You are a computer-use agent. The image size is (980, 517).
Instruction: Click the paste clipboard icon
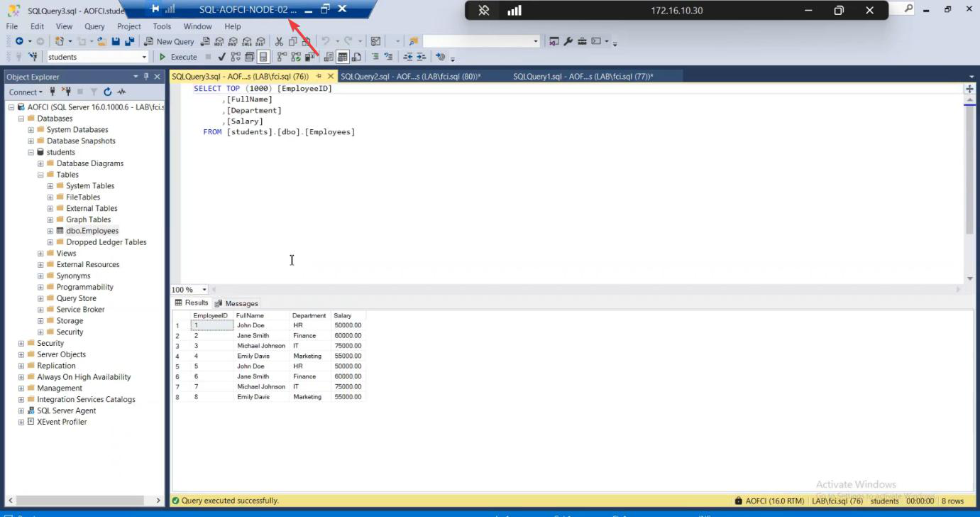pos(307,41)
